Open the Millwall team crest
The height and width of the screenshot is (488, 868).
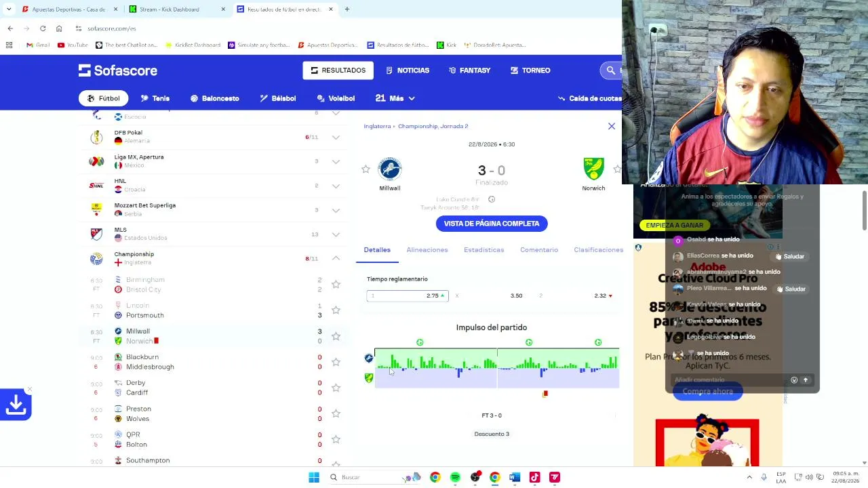(390, 169)
